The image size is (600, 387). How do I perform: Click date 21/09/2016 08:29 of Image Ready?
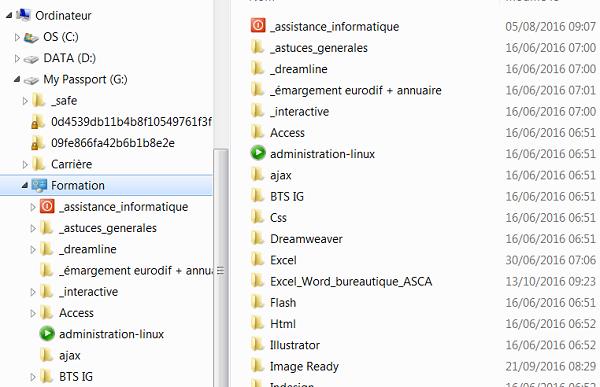point(550,367)
